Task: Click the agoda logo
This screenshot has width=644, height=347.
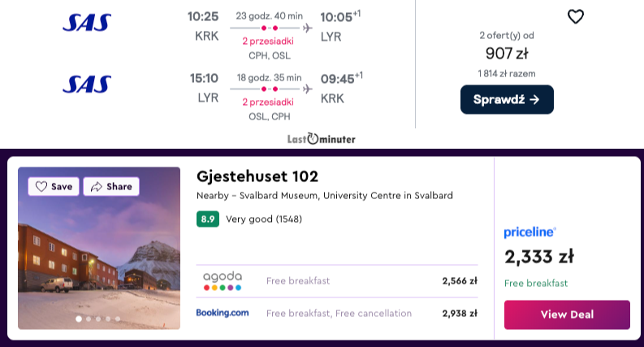Action: [223, 280]
